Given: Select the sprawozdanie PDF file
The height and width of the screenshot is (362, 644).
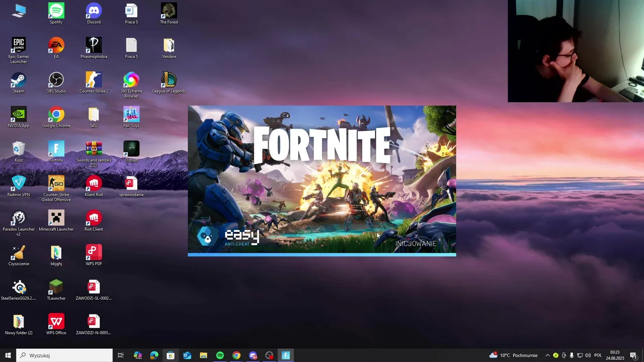Looking at the screenshot, I should (x=131, y=186).
